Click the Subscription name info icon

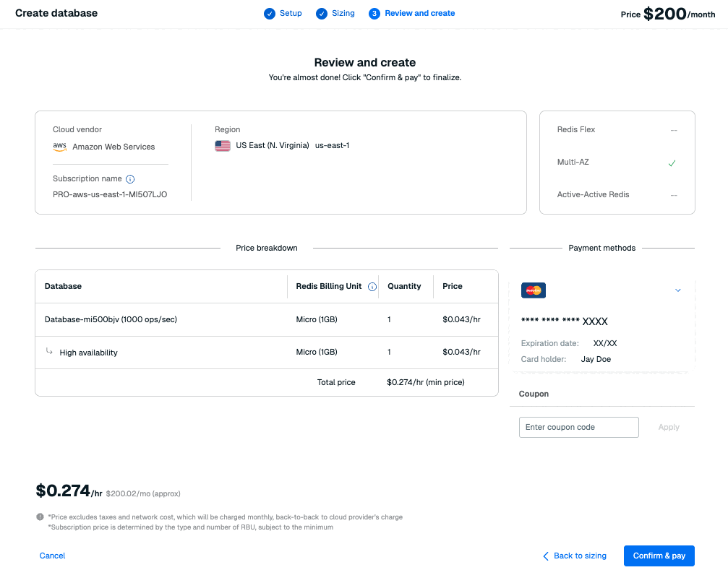pos(130,179)
